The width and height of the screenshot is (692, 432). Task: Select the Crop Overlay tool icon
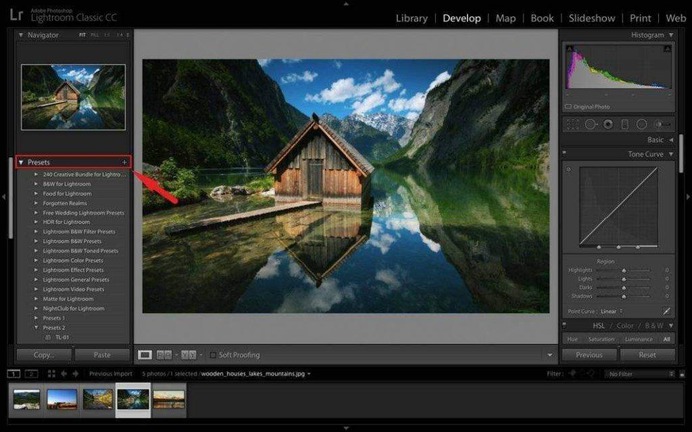coord(573,124)
